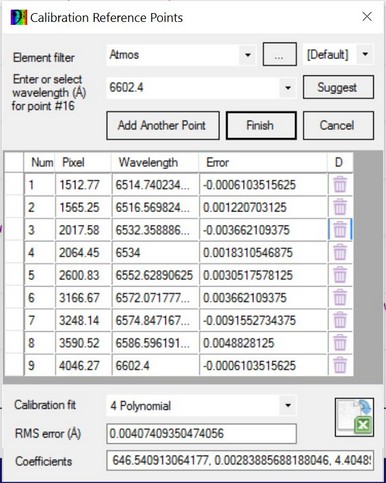Click the Wavelength column header
Image resolution: width=386 pixels, height=483 pixels.
coord(155,163)
